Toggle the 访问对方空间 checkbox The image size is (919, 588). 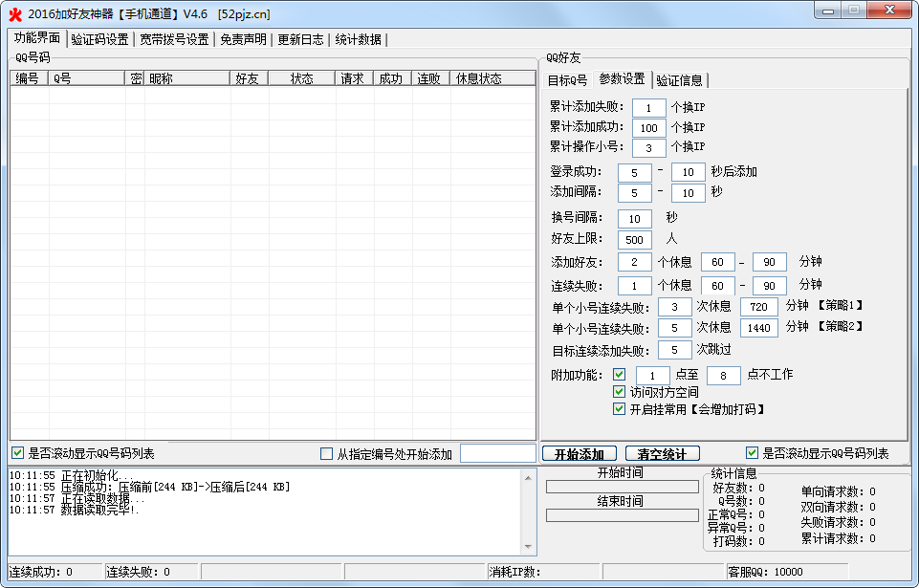[619, 392]
